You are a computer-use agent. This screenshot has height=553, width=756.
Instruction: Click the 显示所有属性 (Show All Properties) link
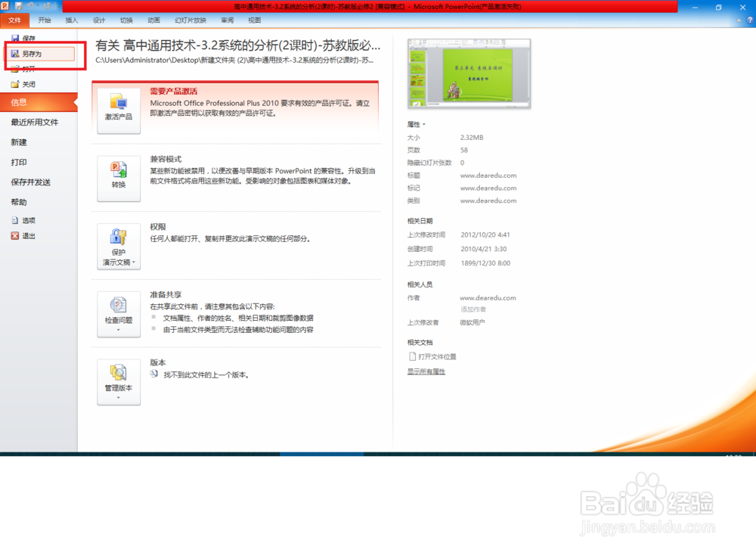(426, 371)
